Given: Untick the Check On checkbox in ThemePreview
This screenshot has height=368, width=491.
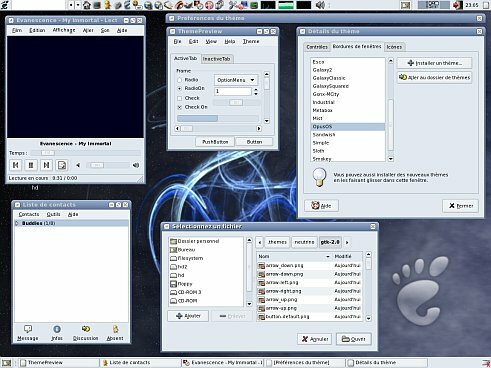Looking at the screenshot, I should point(180,107).
